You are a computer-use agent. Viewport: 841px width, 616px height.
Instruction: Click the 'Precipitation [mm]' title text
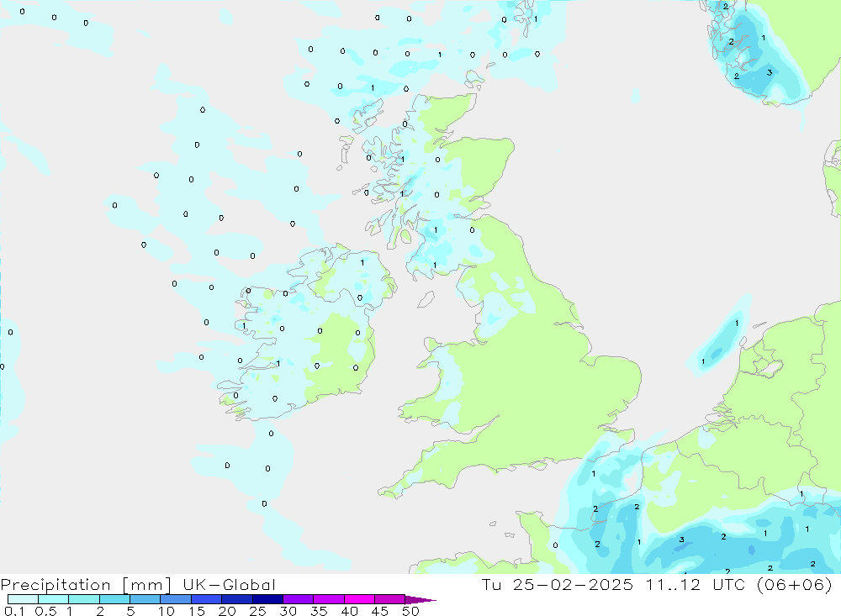click(x=86, y=585)
